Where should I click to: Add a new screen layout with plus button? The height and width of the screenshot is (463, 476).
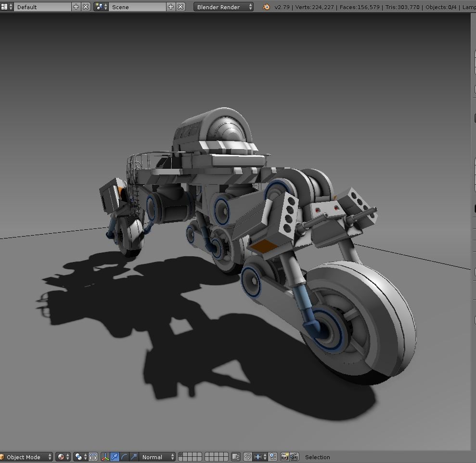pos(76,7)
